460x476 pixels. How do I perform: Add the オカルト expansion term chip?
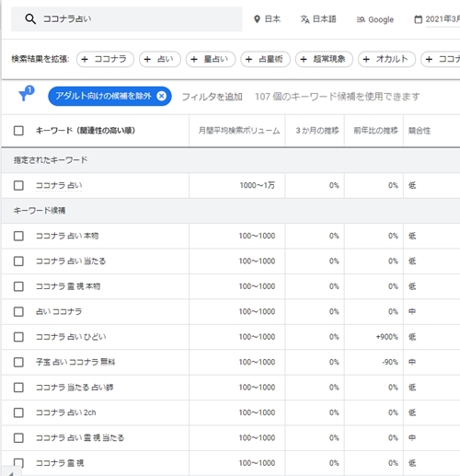386,59
